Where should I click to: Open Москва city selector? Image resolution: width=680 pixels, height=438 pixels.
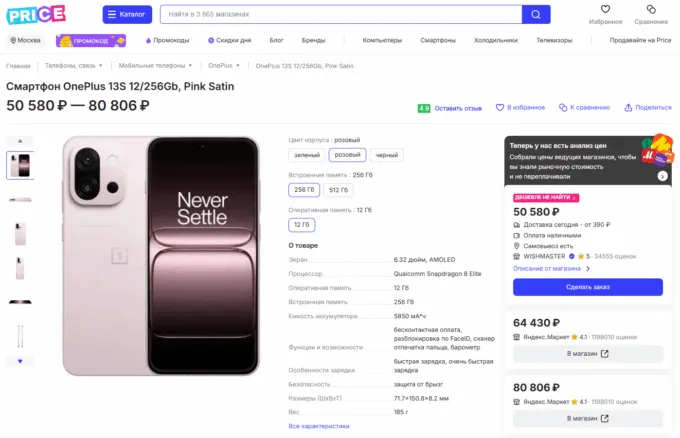coord(25,40)
